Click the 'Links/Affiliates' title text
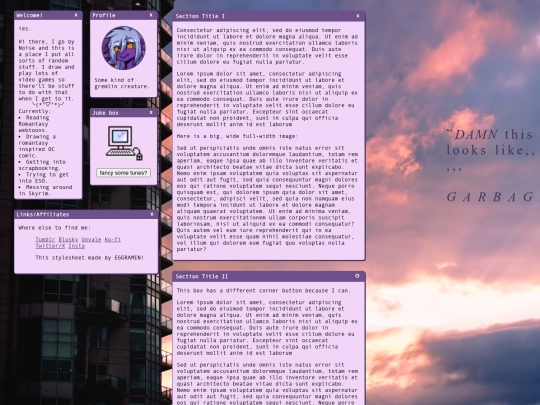The height and width of the screenshot is (405, 540). click(x=43, y=215)
